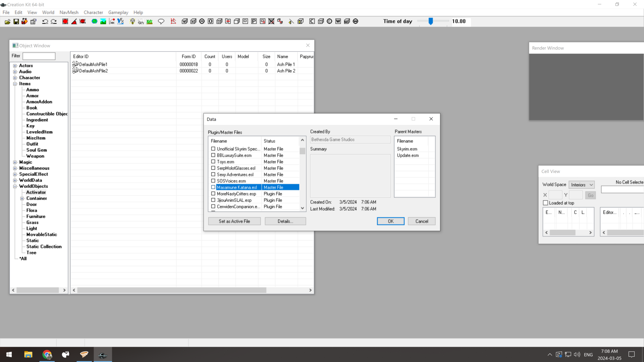Viewport: 644px width, 362px height.
Task: Check the MoreNastyCritters.esp checkbox
Action: [x=213, y=194]
